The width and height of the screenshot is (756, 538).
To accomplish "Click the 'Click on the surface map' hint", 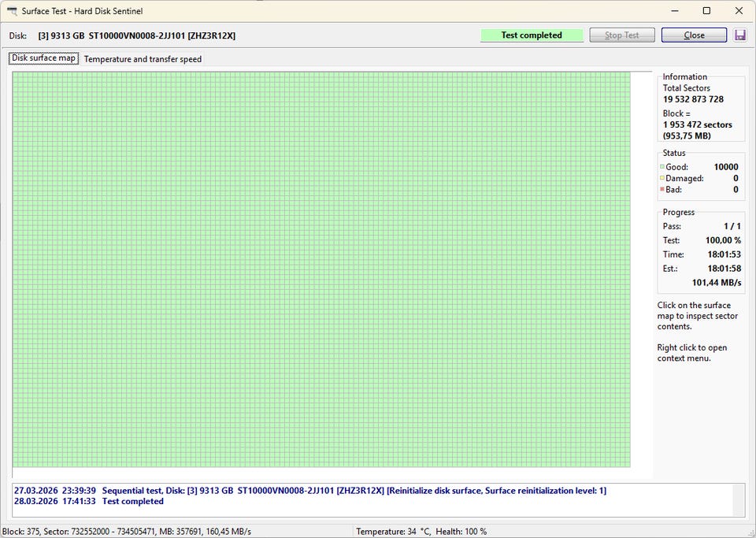I will click(697, 316).
